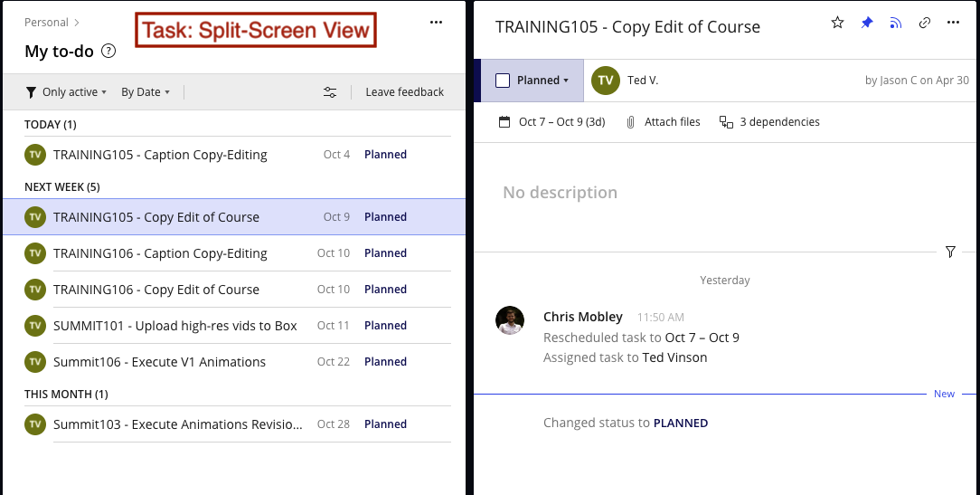
Task: Click Planned status on Oct 11 row
Action: pos(386,326)
